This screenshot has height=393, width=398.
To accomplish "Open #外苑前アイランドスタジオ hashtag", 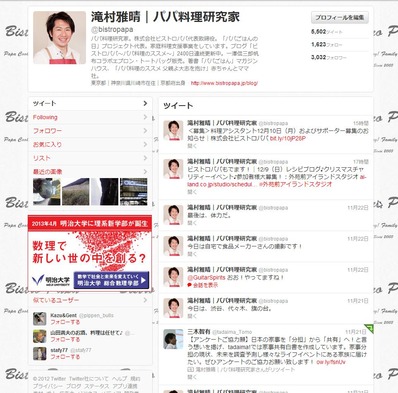I will (295, 184).
